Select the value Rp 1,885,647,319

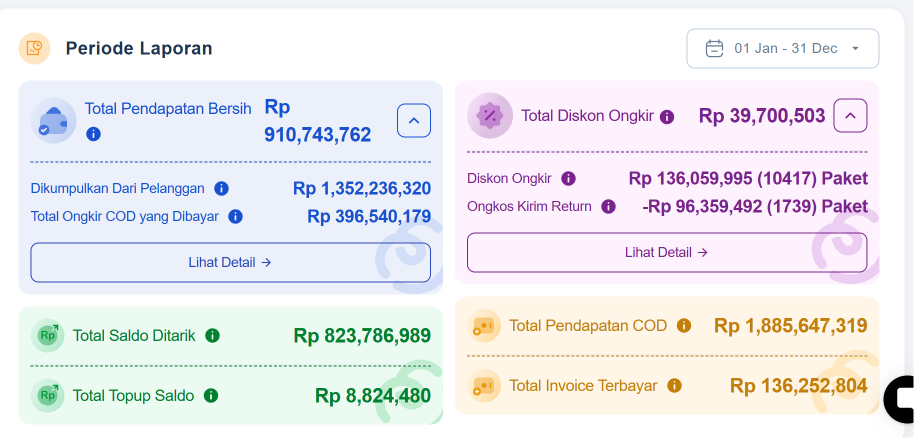coord(790,325)
